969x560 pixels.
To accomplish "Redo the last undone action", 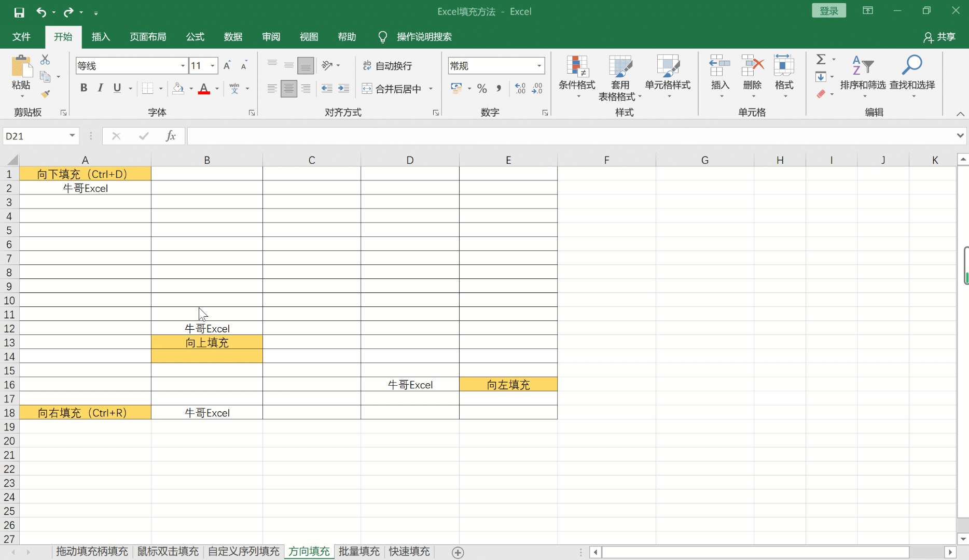I will click(68, 12).
